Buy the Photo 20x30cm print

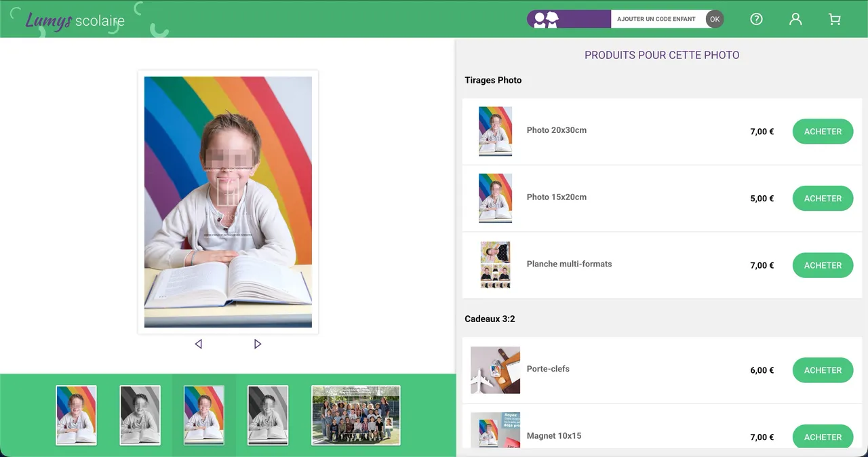823,132
